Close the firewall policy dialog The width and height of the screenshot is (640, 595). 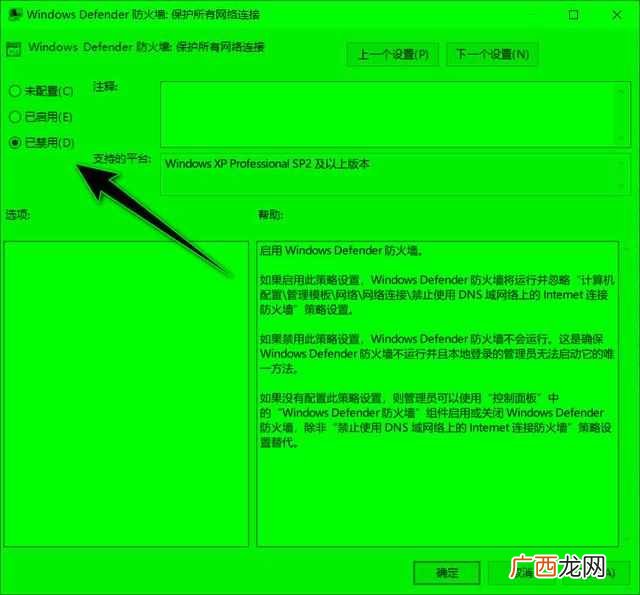click(x=616, y=15)
